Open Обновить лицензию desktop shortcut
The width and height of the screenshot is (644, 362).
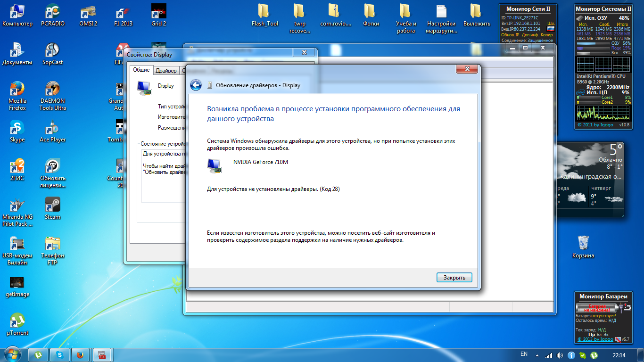click(x=53, y=173)
